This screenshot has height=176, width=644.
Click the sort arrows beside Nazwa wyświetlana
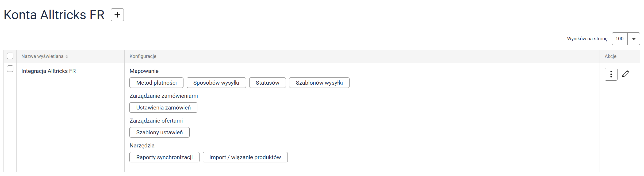pyautogui.click(x=67, y=57)
